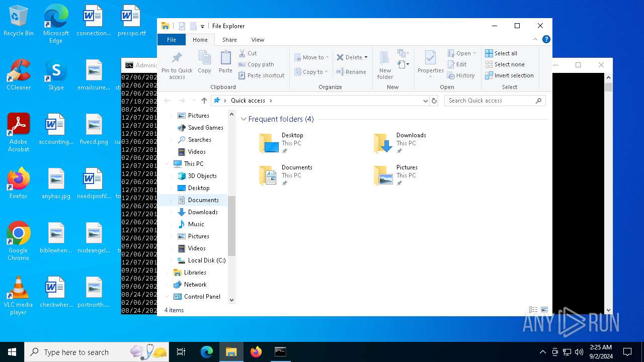This screenshot has width=644, height=362.
Task: Click the search magnifier icon
Action: click(538, 101)
